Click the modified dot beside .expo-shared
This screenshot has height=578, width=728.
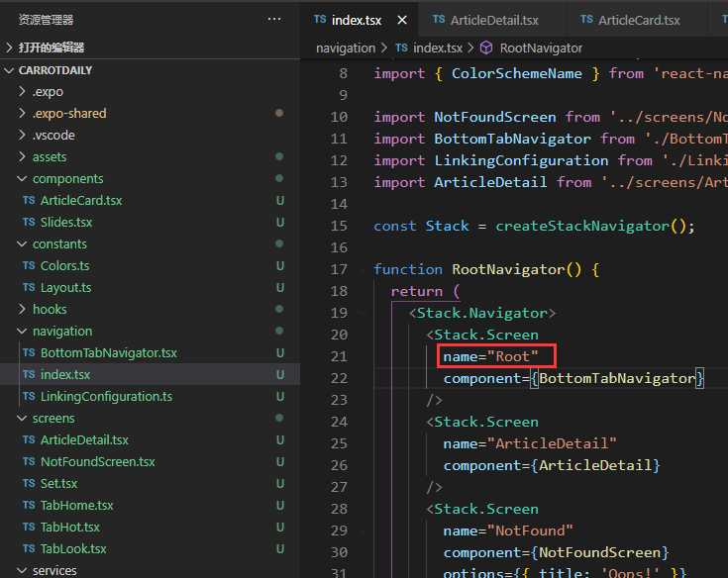pyautogui.click(x=279, y=113)
